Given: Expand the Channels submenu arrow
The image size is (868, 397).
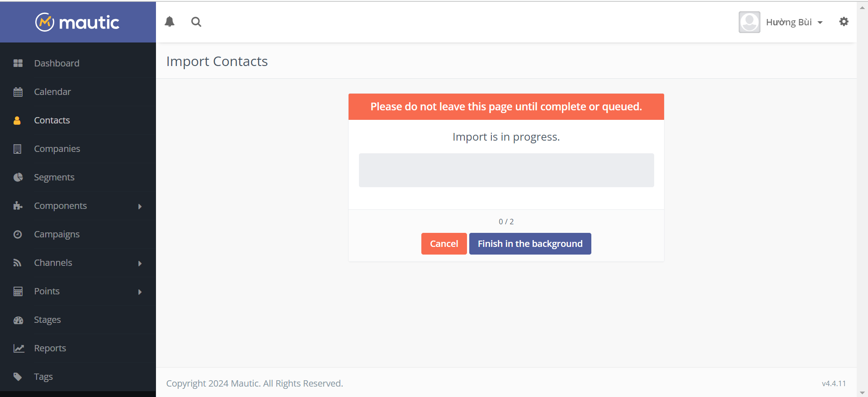Looking at the screenshot, I should click(140, 263).
